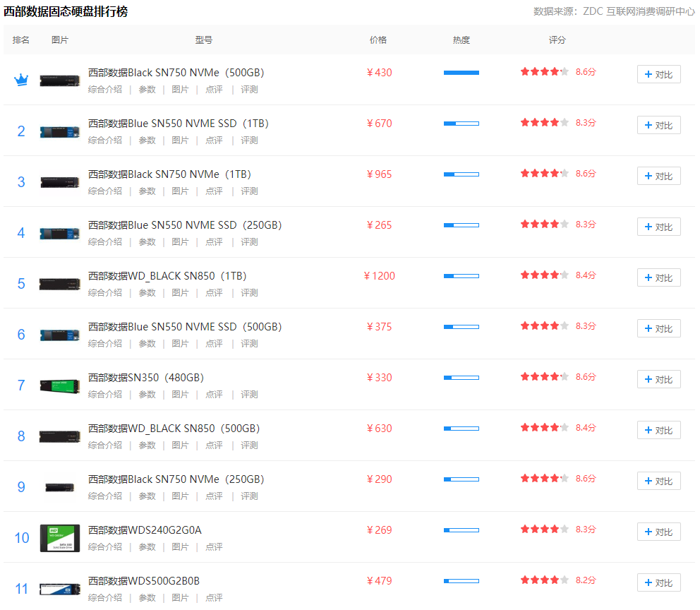The image size is (700, 610).
Task: Open 评测 for Blue SN550 (250GB)
Action: click(x=249, y=242)
